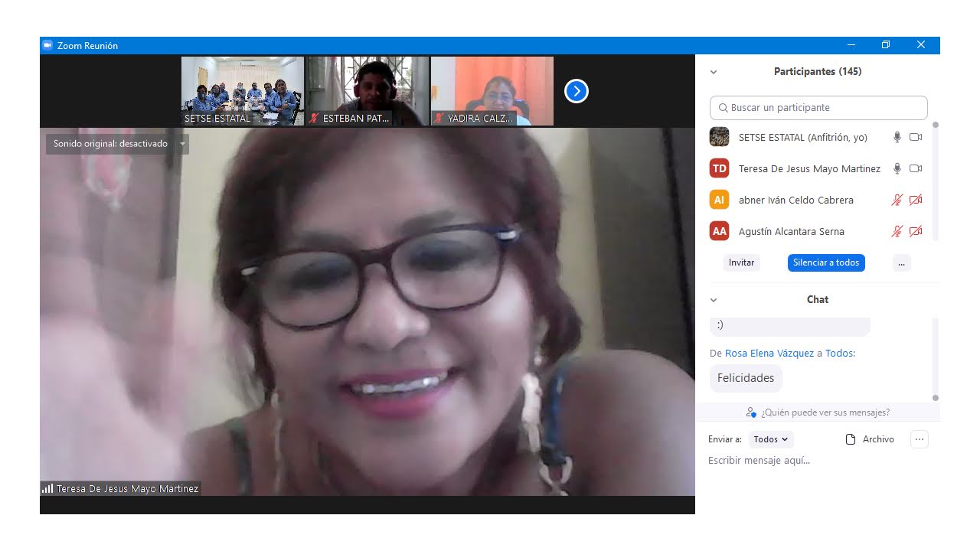Click the person icon beside ¿Quién puede ver
Screen dimensions: 980x551
click(751, 412)
